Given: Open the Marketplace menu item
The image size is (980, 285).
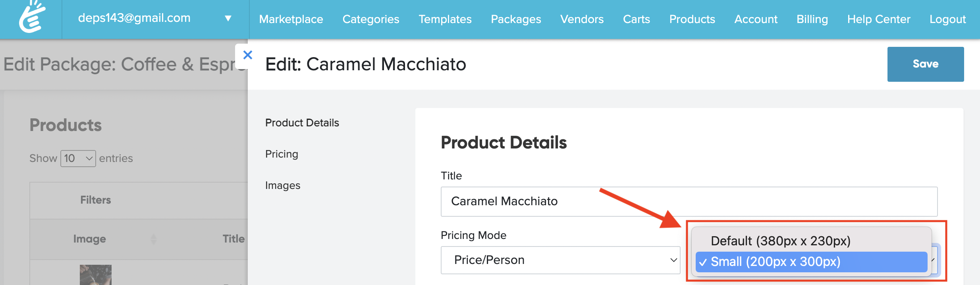Looking at the screenshot, I should pyautogui.click(x=291, y=19).
